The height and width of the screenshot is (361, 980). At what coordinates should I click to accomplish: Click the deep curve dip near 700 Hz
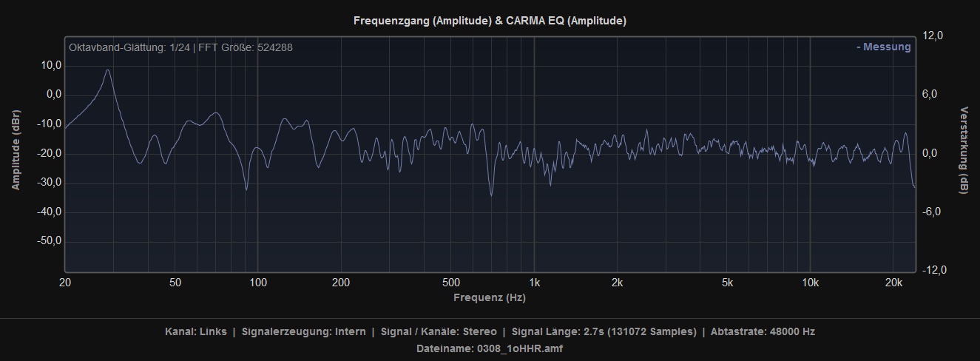491,195
